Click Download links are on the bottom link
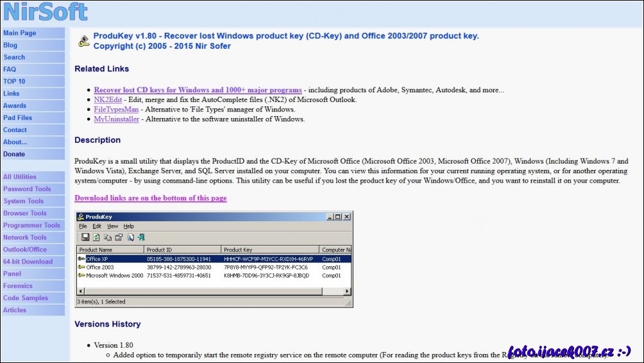Screen dimensions: 644x363 click(x=150, y=198)
